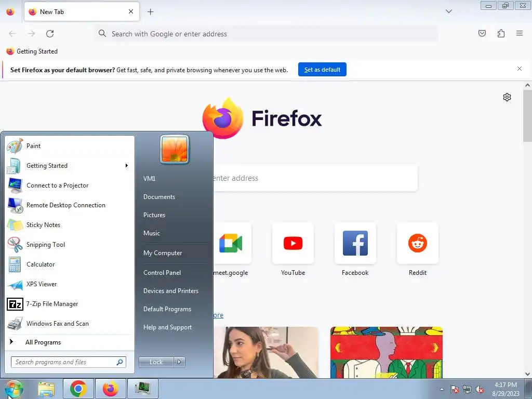Screen dimensions: 532x399
Task: Click the taskbar clock showing 4:17 PM
Action: (506, 389)
